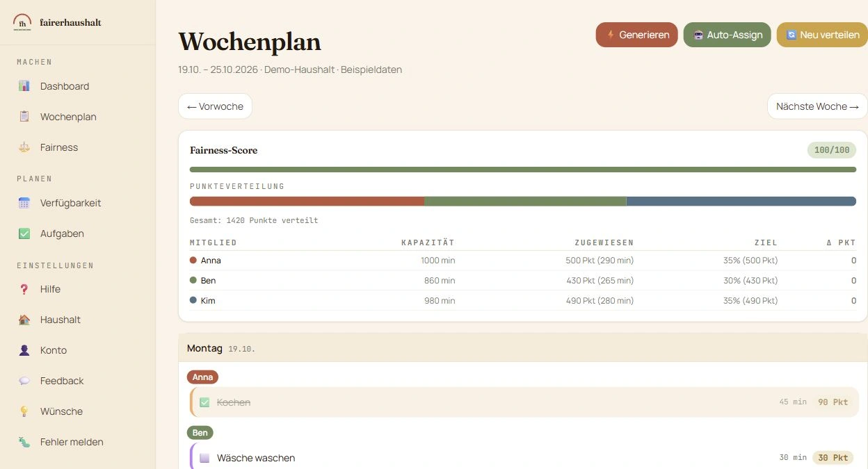Click the robot icon in Auto-Assign
Viewport: 868px width, 469px height.
tap(698, 35)
